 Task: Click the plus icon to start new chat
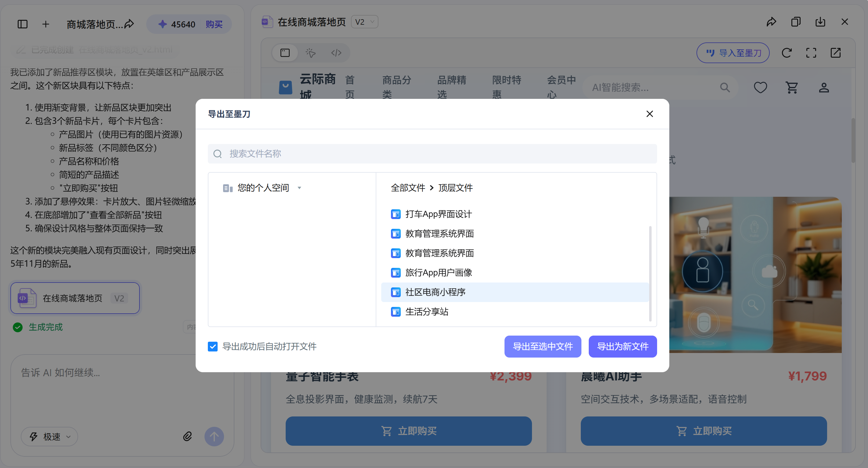(45, 24)
